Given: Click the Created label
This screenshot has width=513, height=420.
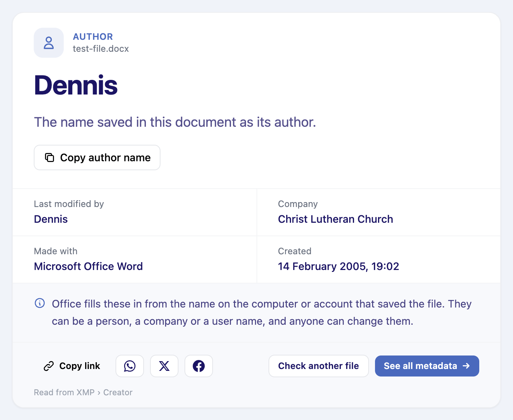Looking at the screenshot, I should (x=295, y=251).
